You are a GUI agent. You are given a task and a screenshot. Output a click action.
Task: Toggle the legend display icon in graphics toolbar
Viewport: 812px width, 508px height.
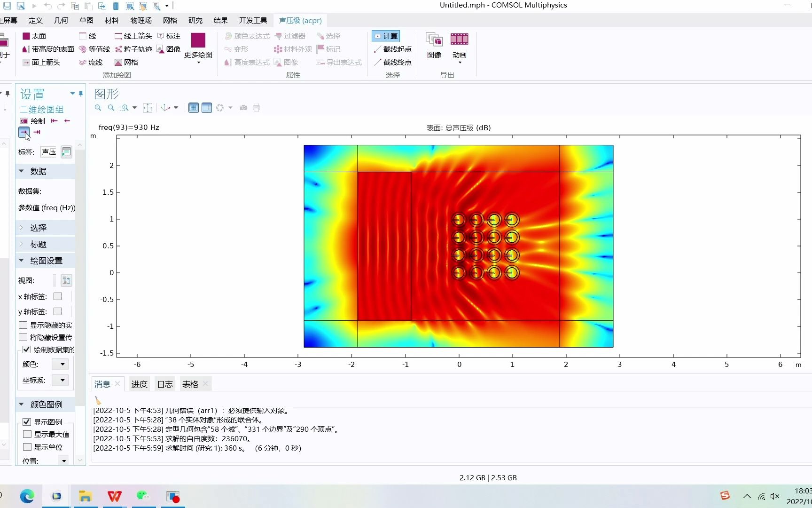point(207,108)
